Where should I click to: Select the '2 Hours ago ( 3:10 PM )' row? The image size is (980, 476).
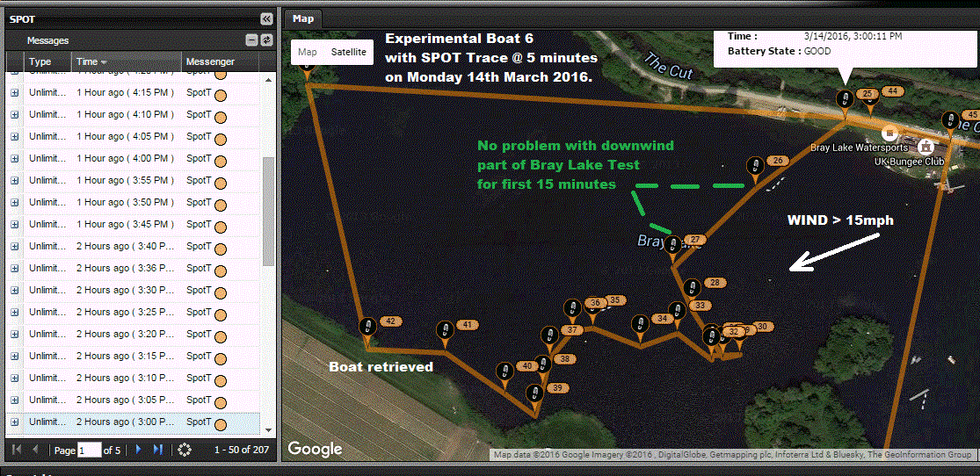pos(133,378)
